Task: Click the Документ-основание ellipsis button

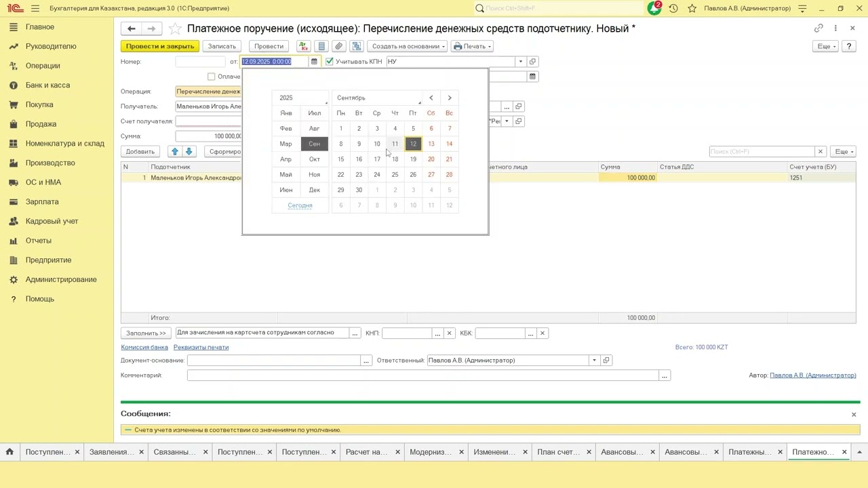Action: 366,361
